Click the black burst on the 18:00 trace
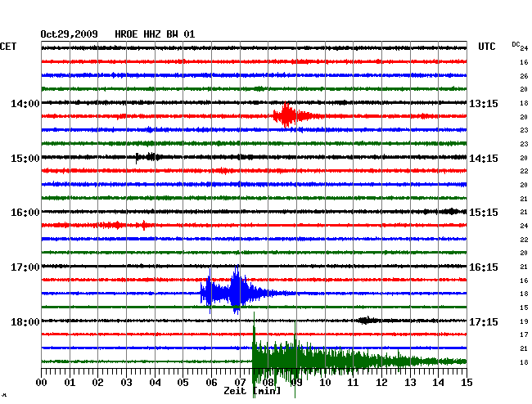The height and width of the screenshot is (404, 532). [x=367, y=321]
